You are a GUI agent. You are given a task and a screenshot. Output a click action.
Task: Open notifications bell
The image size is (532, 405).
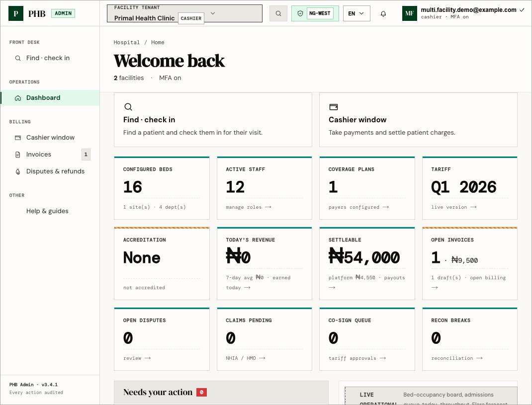(x=383, y=13)
